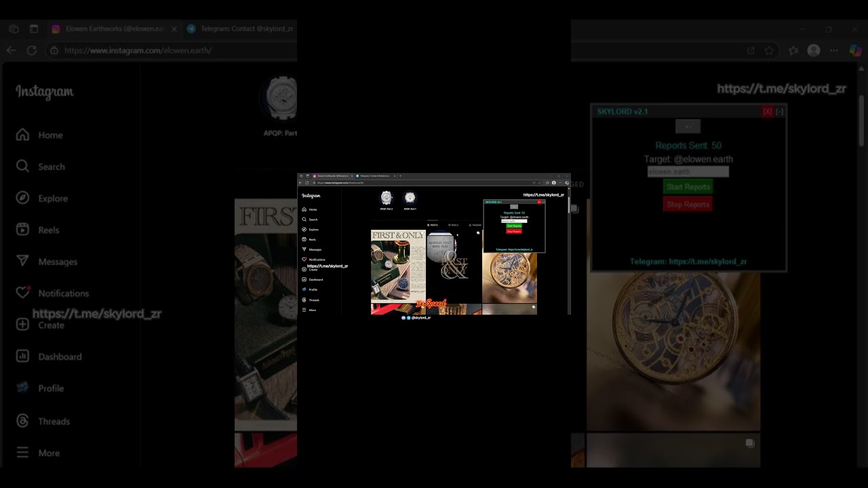Click red [X] on large dimmed SKYLORD v2.1 panel
Viewport: 868px width, 488px height.
[x=767, y=112]
